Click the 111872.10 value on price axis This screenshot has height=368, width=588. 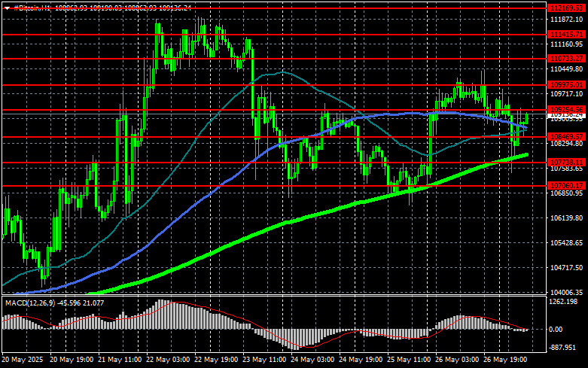(567, 19)
